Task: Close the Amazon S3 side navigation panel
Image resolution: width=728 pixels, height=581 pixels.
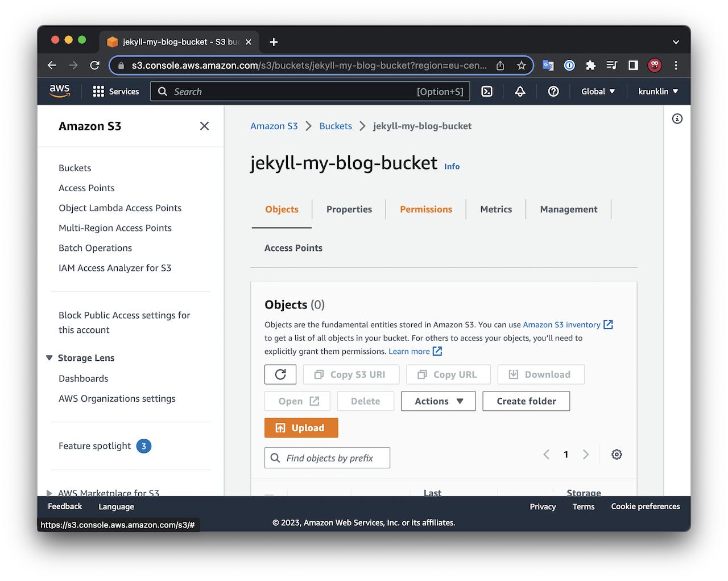Action: (x=204, y=126)
